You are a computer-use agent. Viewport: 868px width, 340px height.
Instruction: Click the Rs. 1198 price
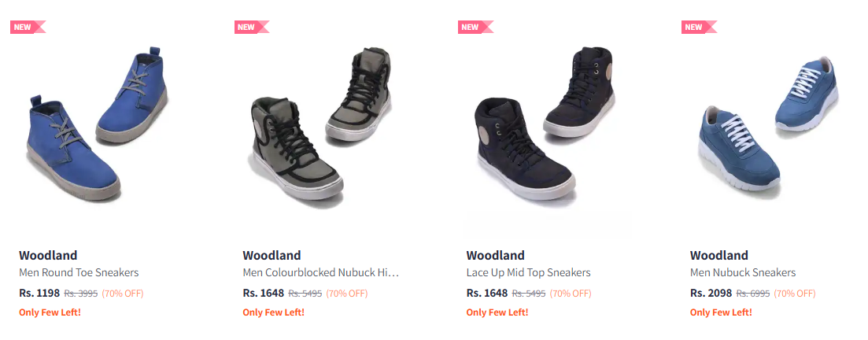[x=39, y=293]
